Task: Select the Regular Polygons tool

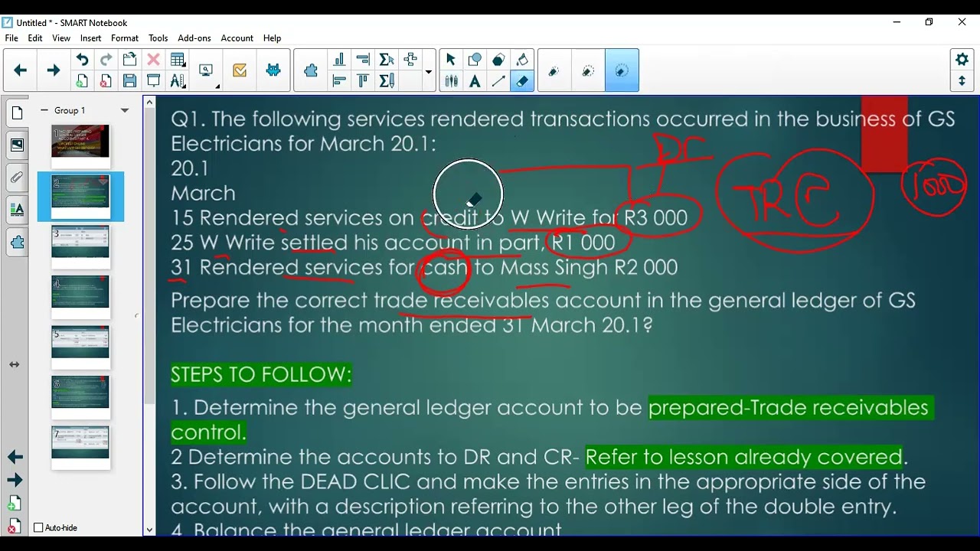Action: (x=498, y=60)
